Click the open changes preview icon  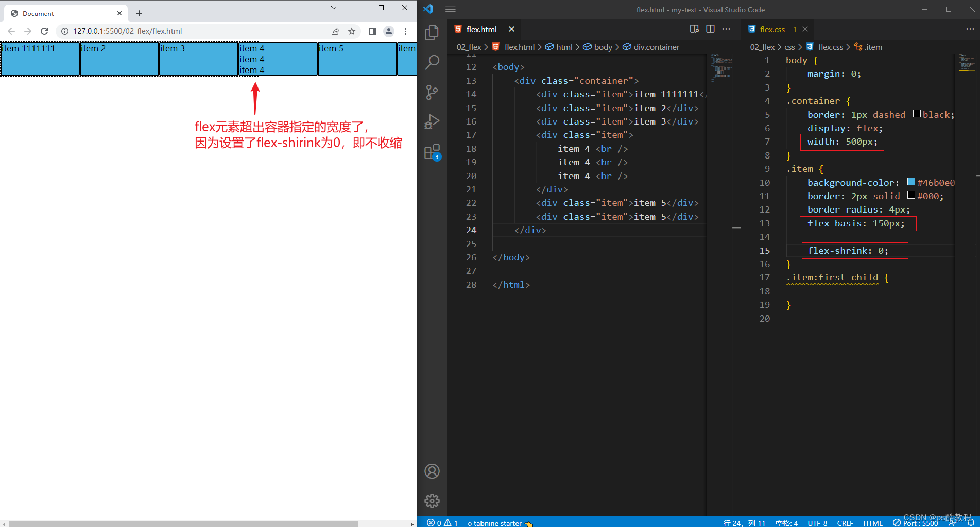(694, 29)
